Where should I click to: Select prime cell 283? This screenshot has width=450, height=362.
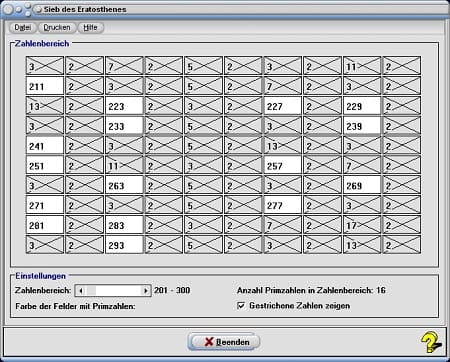[124, 225]
